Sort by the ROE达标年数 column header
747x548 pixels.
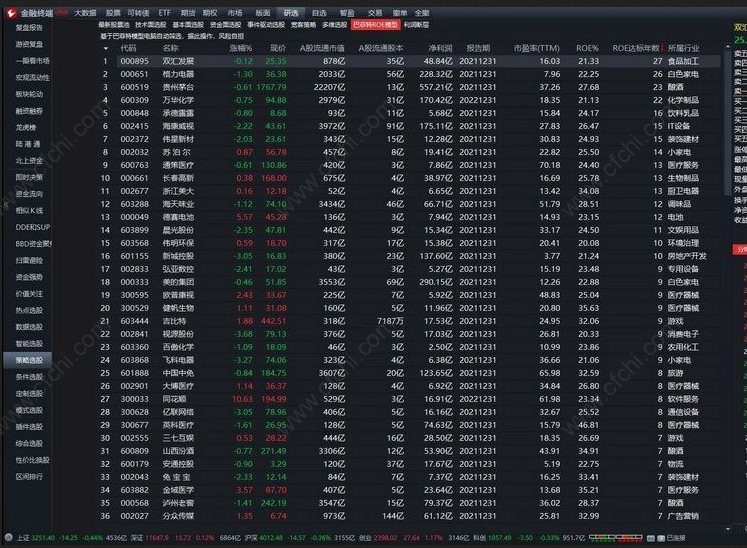636,48
